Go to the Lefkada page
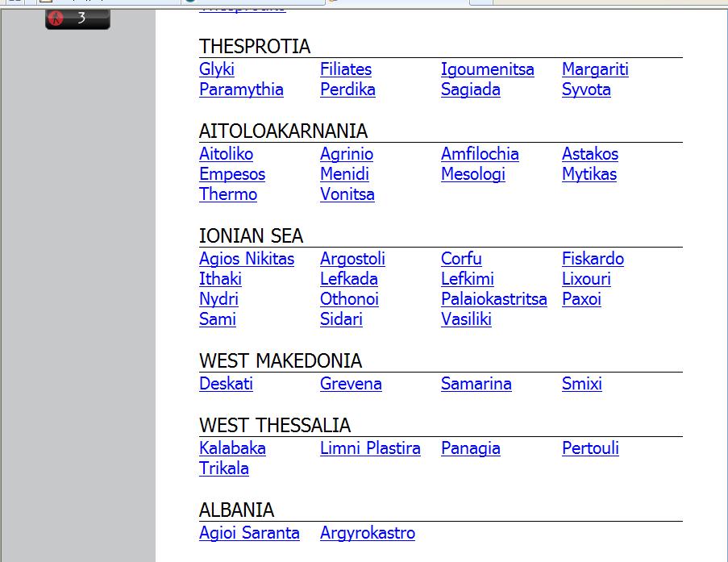This screenshot has width=728, height=562. click(348, 279)
